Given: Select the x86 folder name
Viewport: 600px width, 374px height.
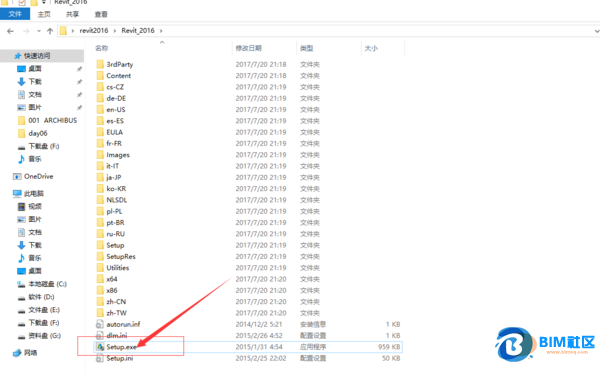Looking at the screenshot, I should point(112,290).
